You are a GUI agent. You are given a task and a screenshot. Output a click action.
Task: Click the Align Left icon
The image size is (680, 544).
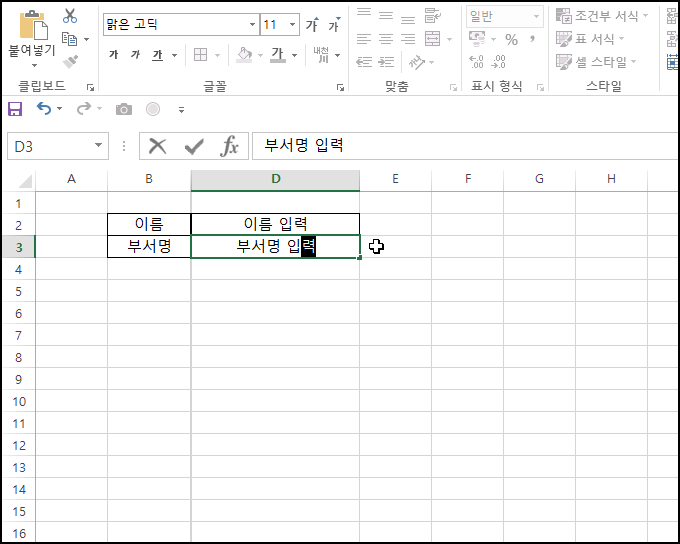point(364,39)
